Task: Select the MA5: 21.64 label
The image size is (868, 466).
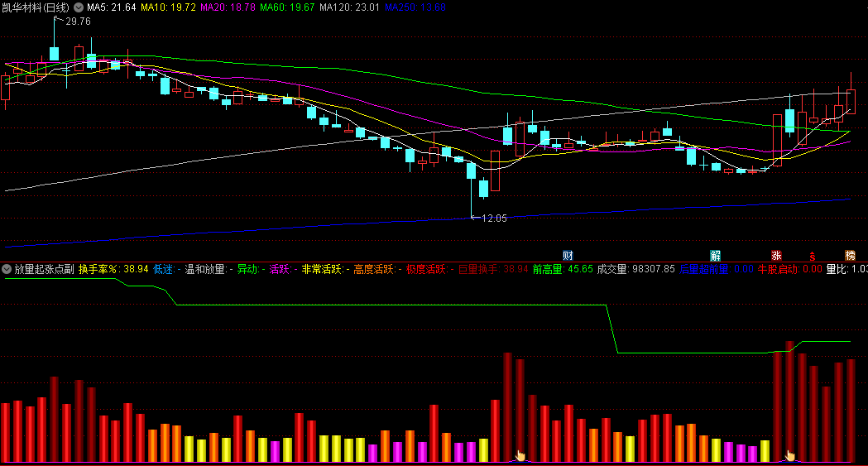Action: [x=111, y=7]
